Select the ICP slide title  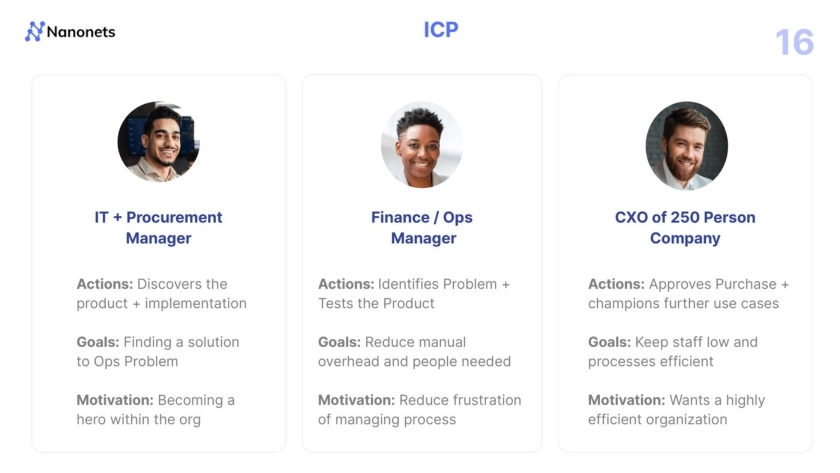(441, 30)
